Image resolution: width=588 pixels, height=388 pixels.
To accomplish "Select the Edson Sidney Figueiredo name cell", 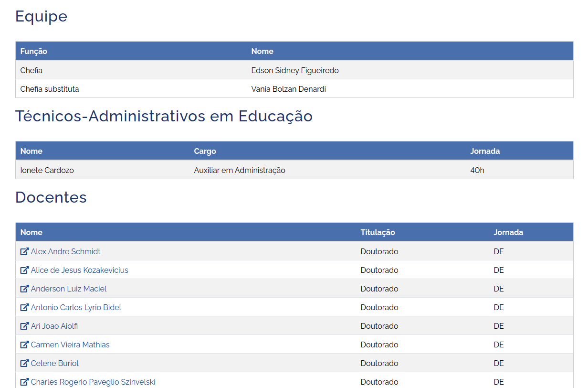I will tap(294, 70).
